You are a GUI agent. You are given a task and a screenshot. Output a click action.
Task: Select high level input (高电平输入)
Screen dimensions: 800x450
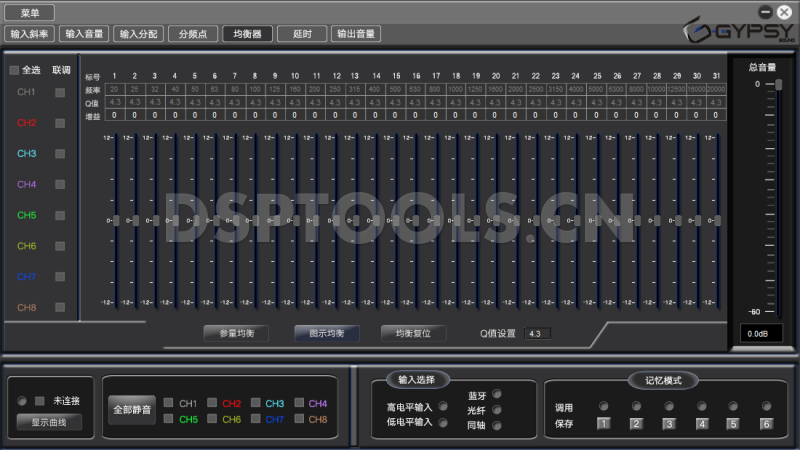coord(443,407)
